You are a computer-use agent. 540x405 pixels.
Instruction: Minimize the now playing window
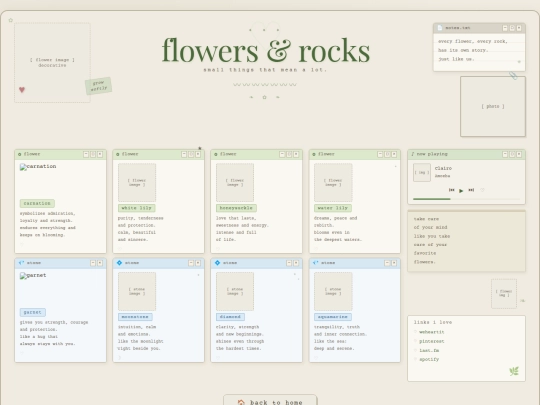[505, 154]
